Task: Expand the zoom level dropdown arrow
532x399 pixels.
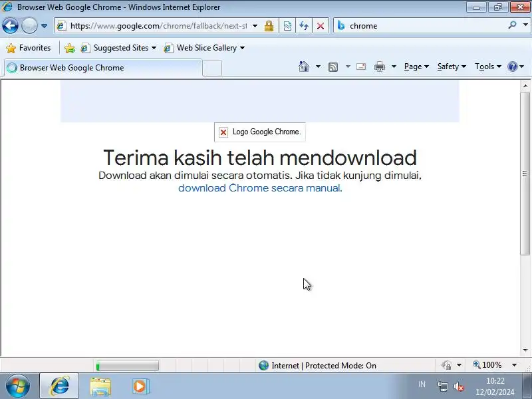Action: tap(514, 365)
